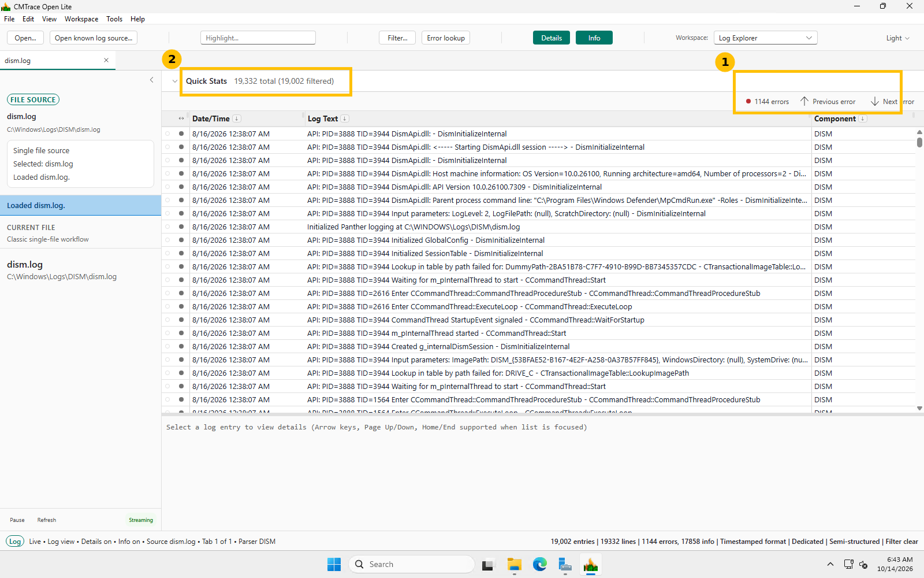Jump to next error arrow
This screenshot has height=578, width=924.
(875, 101)
